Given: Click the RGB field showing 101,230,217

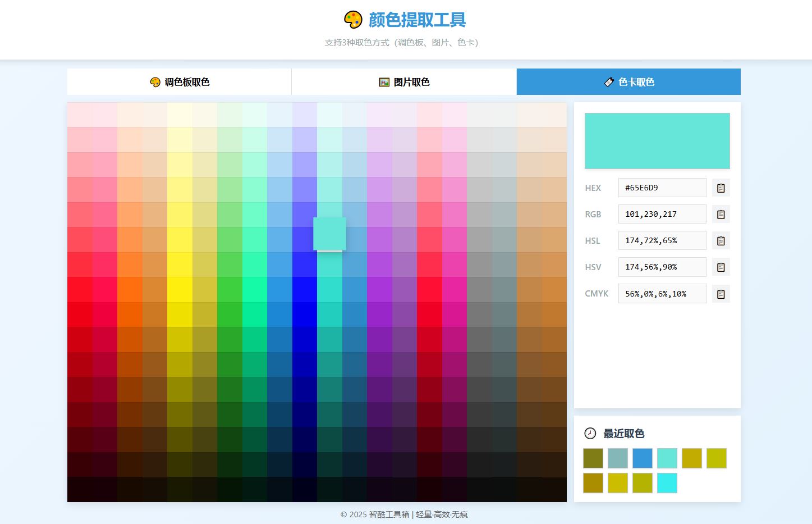Looking at the screenshot, I should point(662,214).
